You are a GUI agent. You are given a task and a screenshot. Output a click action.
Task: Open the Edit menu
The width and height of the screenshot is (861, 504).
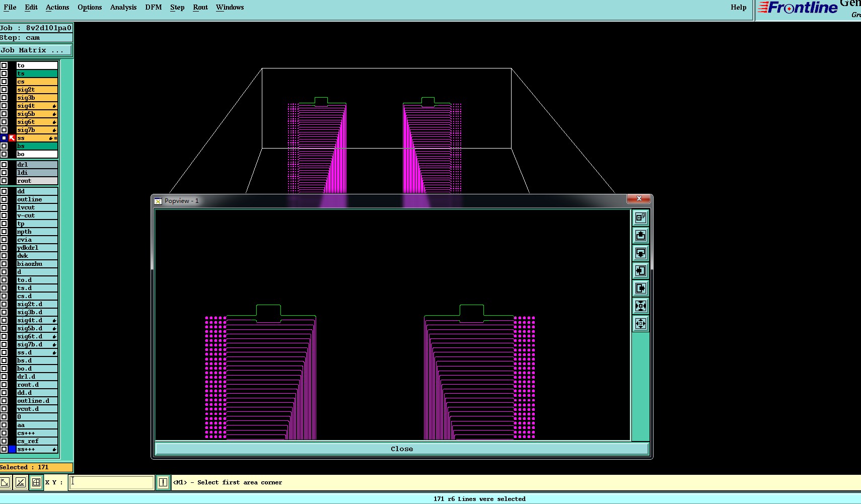click(31, 7)
